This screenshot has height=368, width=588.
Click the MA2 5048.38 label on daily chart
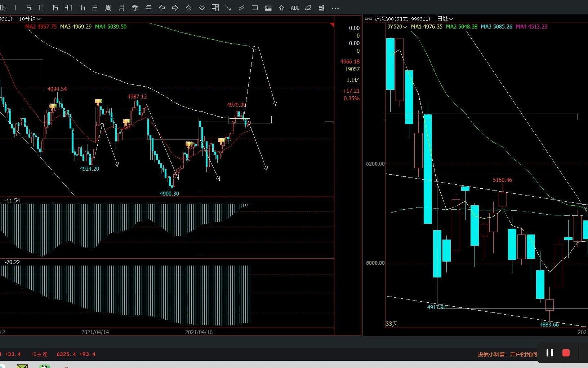[x=462, y=27]
